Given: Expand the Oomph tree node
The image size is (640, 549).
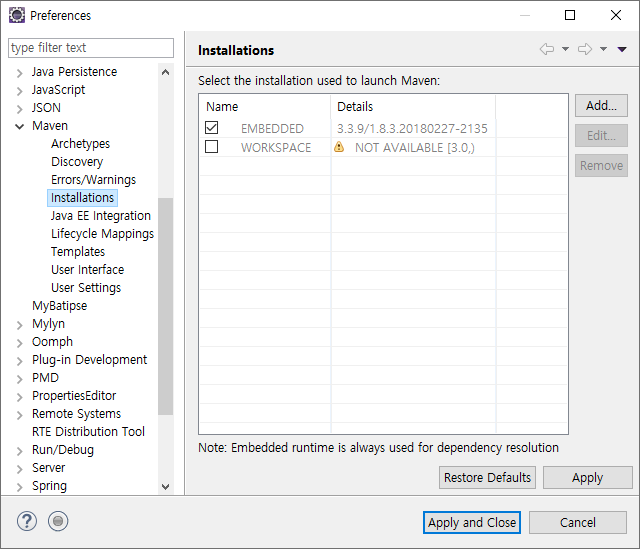Looking at the screenshot, I should 19,342.
